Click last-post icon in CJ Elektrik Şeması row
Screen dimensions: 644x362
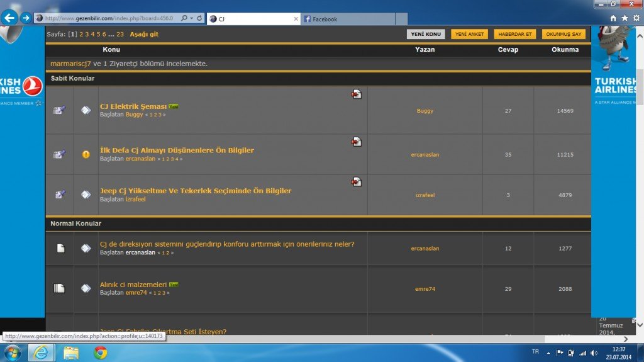[x=357, y=94]
